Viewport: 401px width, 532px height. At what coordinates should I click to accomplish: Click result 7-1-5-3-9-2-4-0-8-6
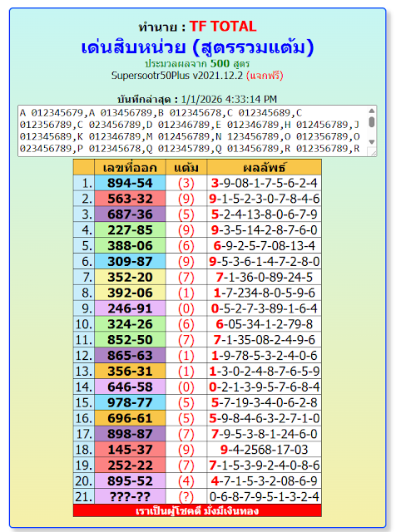click(265, 465)
